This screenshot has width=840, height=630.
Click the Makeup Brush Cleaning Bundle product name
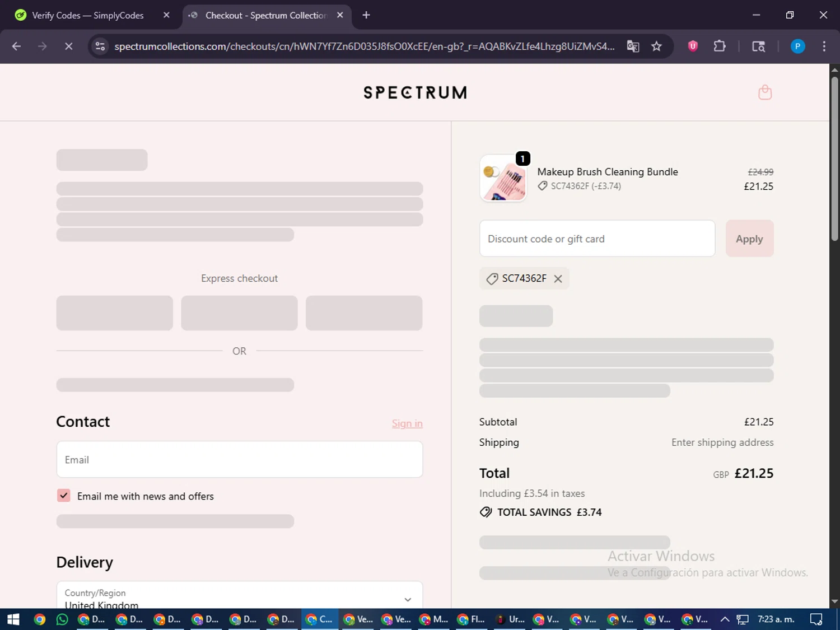coord(608,172)
